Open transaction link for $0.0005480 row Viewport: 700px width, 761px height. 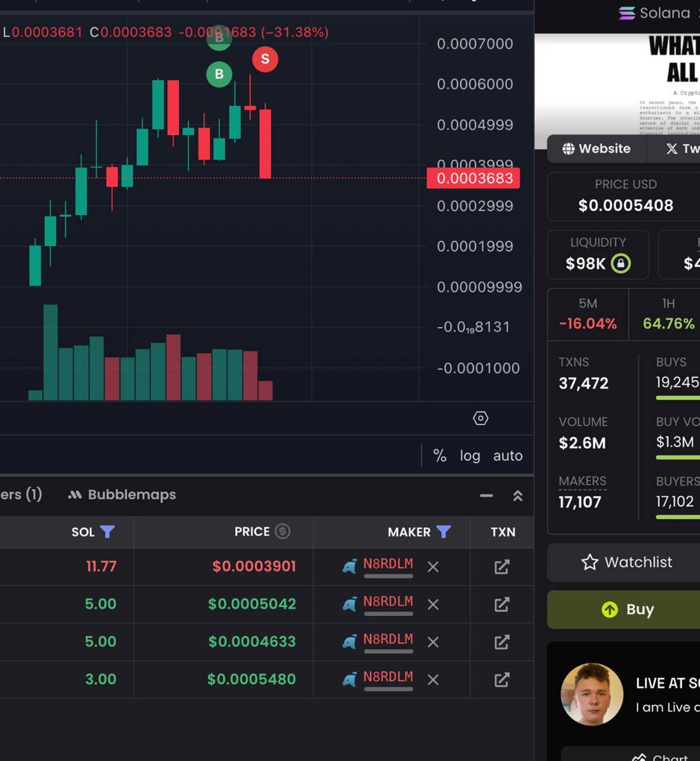click(x=502, y=680)
